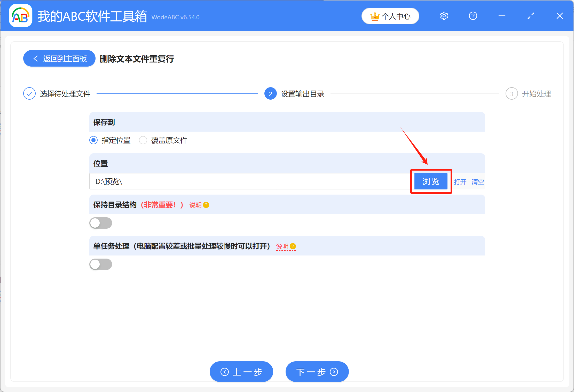Click inside the D:\预览\ path field
The image size is (574, 392).
(x=232, y=181)
